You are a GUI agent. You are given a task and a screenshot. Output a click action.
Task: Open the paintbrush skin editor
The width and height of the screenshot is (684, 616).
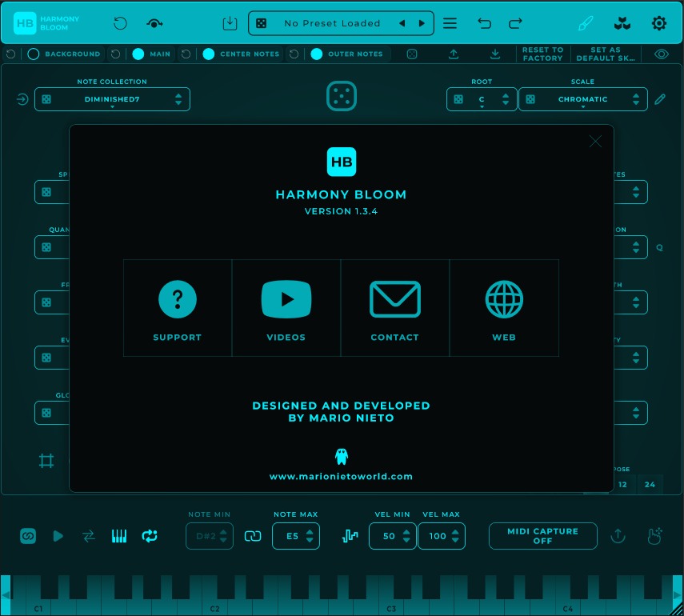[586, 23]
